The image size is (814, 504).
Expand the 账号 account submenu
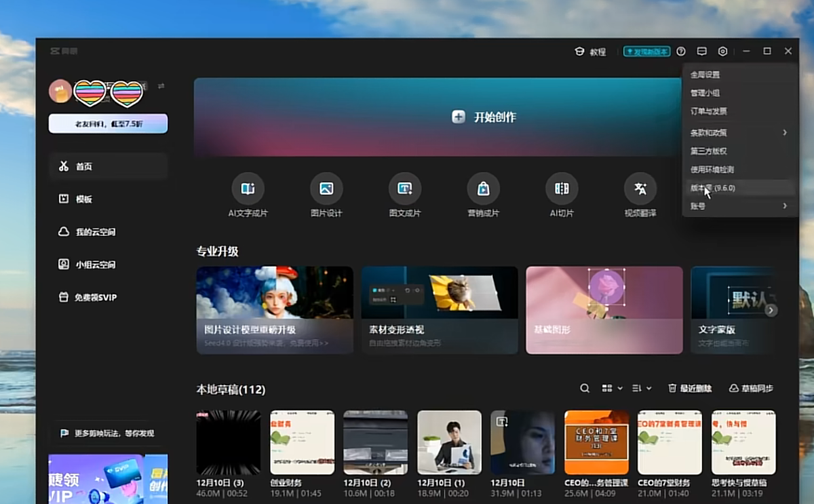pyautogui.click(x=739, y=206)
